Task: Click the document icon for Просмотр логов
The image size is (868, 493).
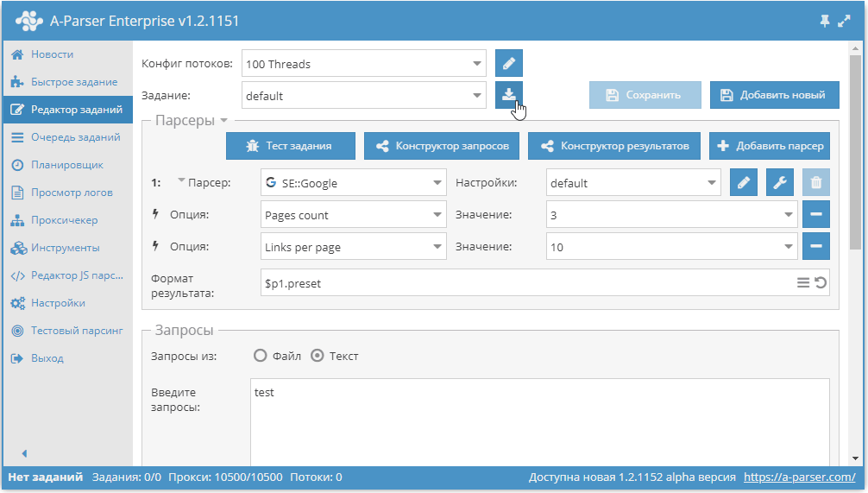Action: (x=18, y=193)
